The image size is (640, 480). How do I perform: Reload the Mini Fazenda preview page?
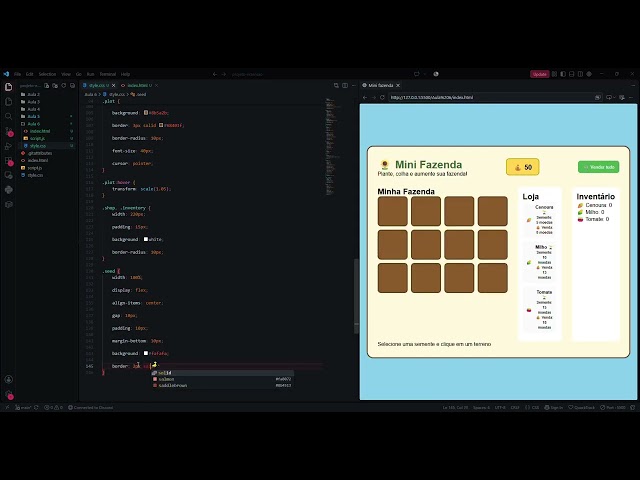(382, 98)
